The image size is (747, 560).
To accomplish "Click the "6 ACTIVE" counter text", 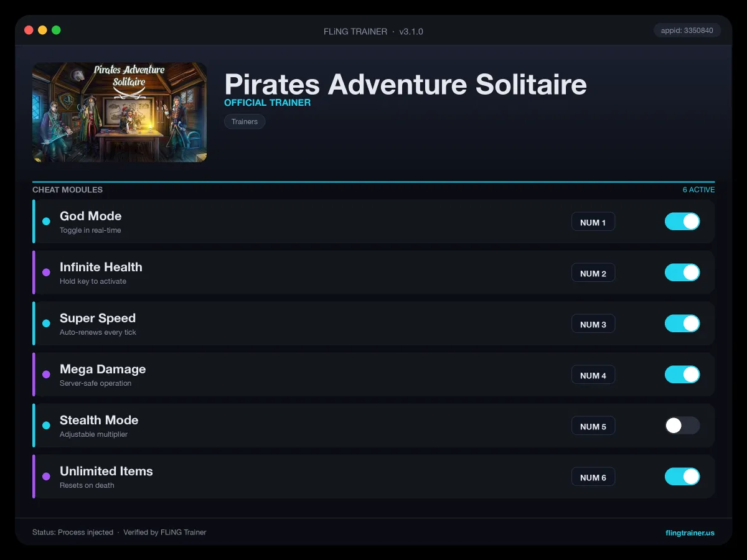I will 698,190.
